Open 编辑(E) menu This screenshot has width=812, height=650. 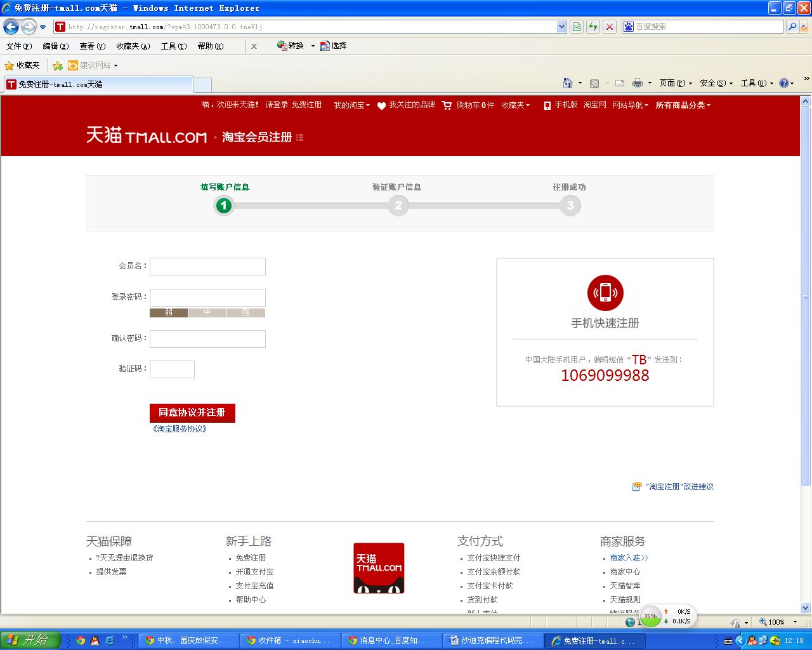[x=56, y=46]
